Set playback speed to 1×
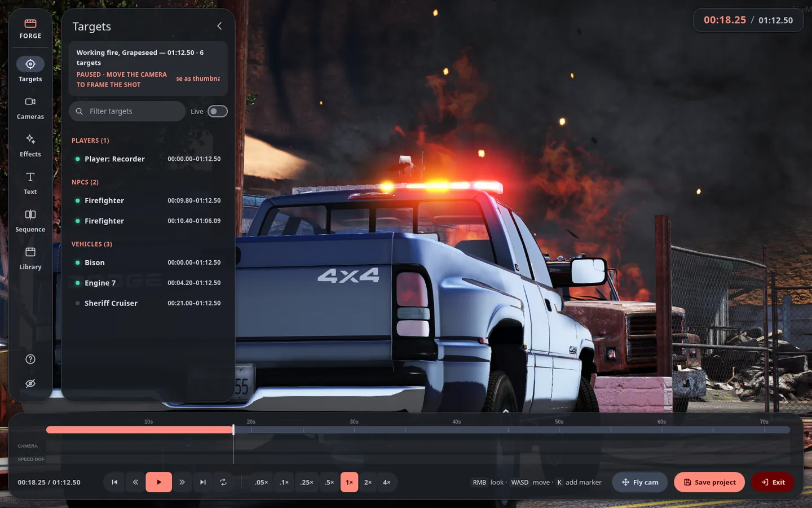The height and width of the screenshot is (508, 812). tap(349, 482)
